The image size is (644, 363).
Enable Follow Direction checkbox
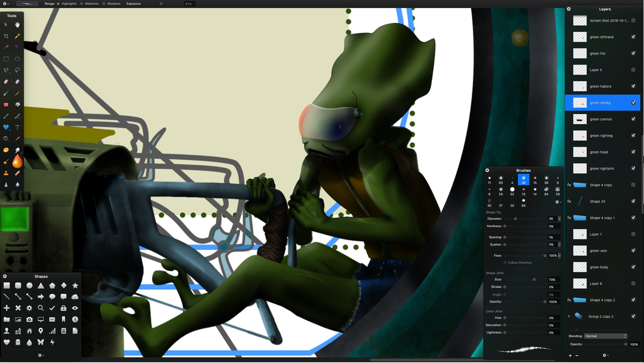click(505, 263)
